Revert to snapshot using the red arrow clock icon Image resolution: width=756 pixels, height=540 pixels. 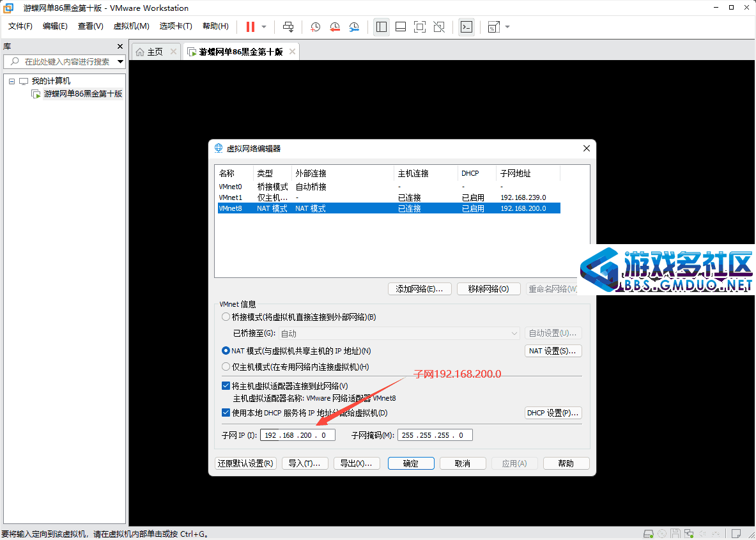pyautogui.click(x=335, y=27)
